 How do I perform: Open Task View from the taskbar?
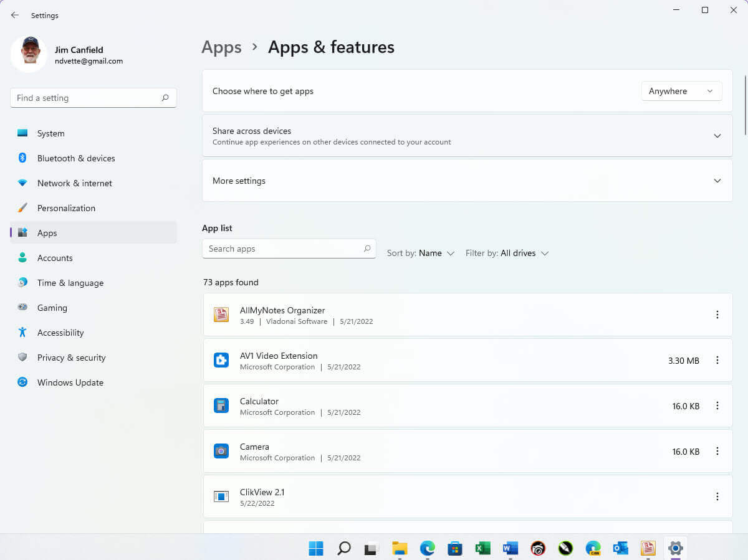[x=372, y=548]
